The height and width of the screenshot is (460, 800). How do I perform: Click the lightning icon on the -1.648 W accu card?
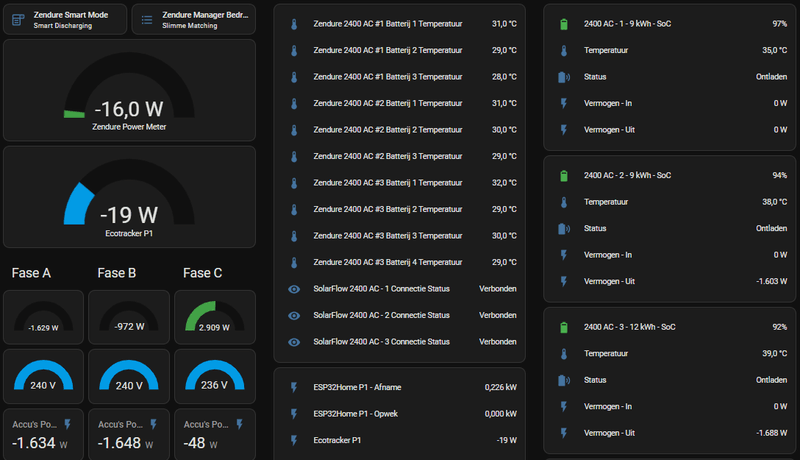click(153, 424)
